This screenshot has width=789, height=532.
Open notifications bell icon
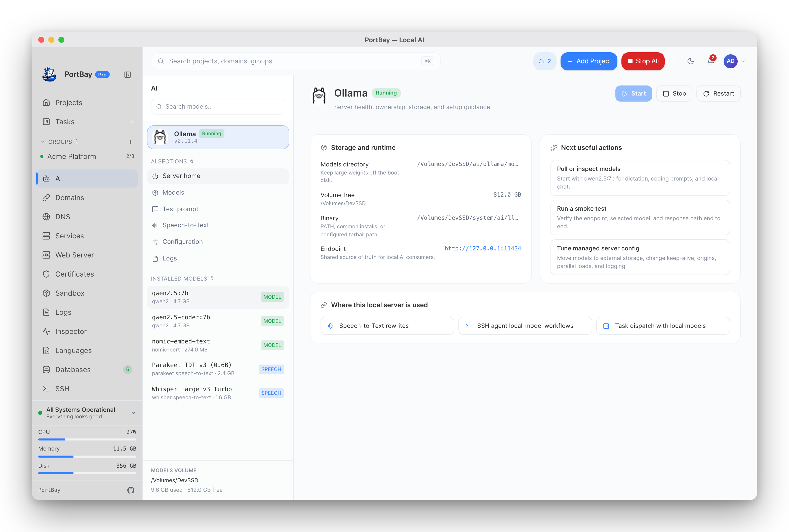click(x=710, y=61)
